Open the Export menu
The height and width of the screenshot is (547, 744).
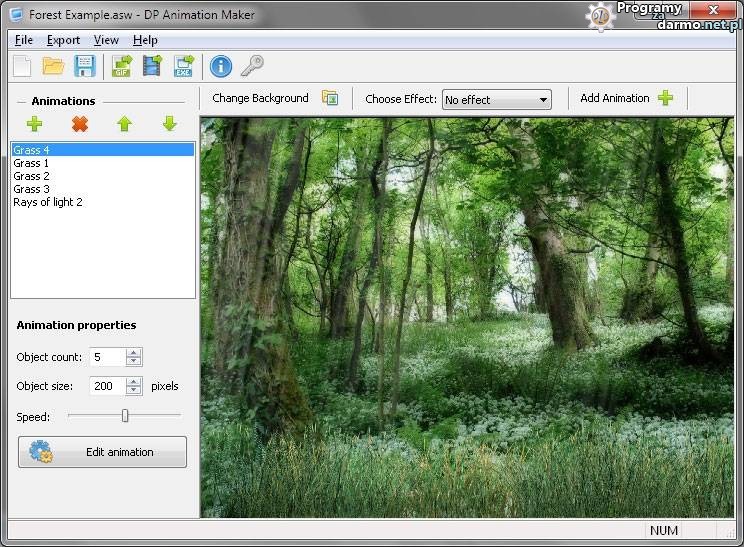coord(63,40)
